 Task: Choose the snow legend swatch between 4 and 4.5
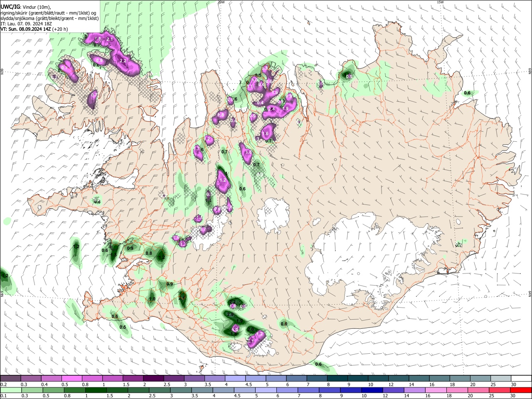point(235,379)
